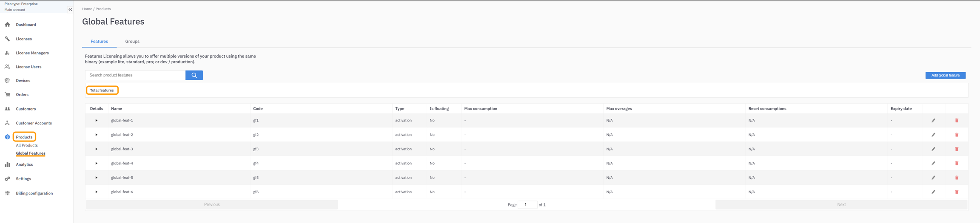The width and height of the screenshot is (980, 223).
Task: Click Add global feature button
Action: click(945, 75)
